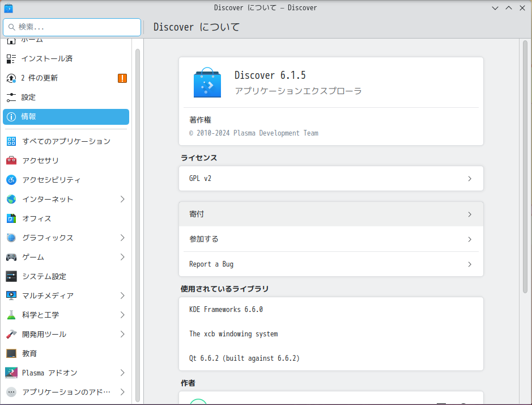Image resolution: width=532 pixels, height=405 pixels.
Task: Click the gamepad icon for ゲーム
Action: (11, 257)
